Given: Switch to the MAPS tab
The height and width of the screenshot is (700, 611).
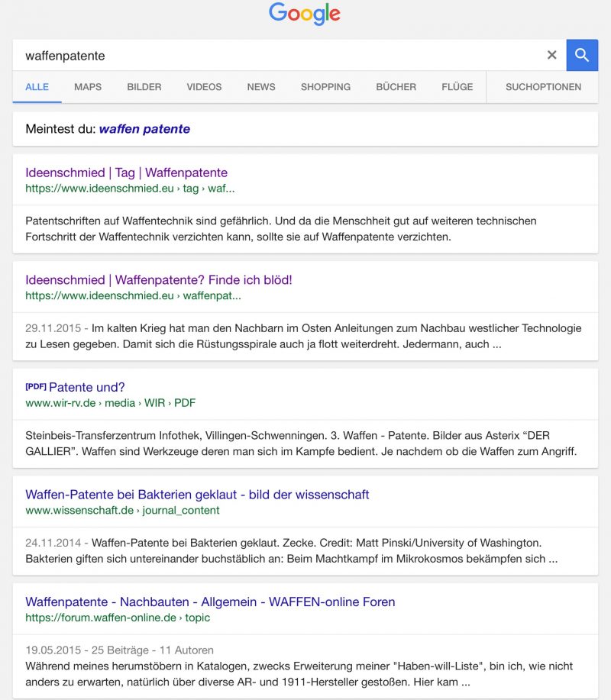Looking at the screenshot, I should (x=88, y=87).
